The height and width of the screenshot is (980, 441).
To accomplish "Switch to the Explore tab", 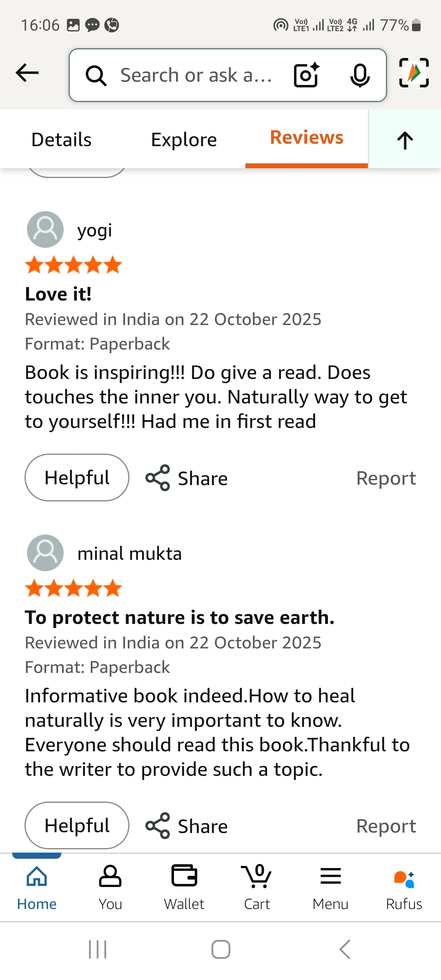I will (184, 140).
